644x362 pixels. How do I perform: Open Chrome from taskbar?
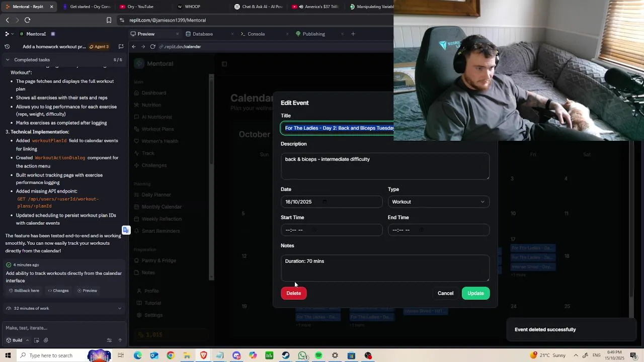click(x=171, y=355)
